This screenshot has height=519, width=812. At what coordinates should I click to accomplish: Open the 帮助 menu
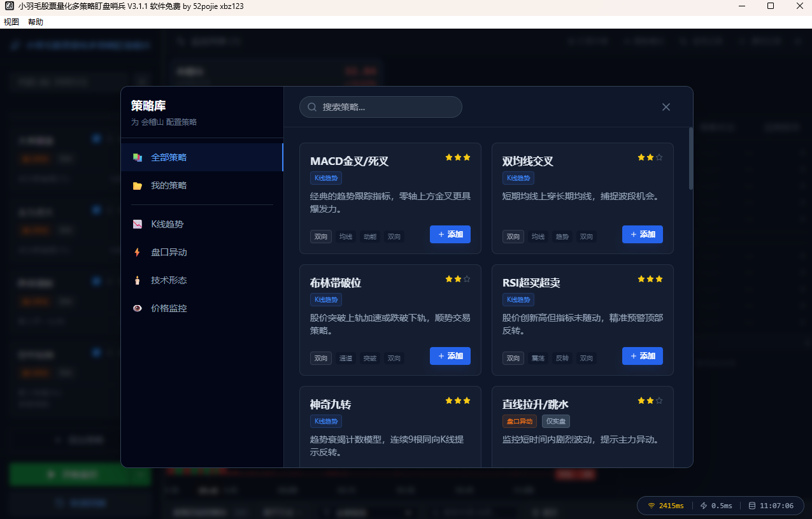pos(36,22)
